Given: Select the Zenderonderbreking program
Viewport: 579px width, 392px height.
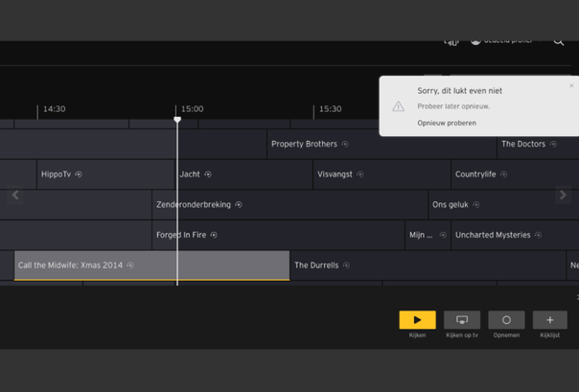Looking at the screenshot, I should (289, 204).
